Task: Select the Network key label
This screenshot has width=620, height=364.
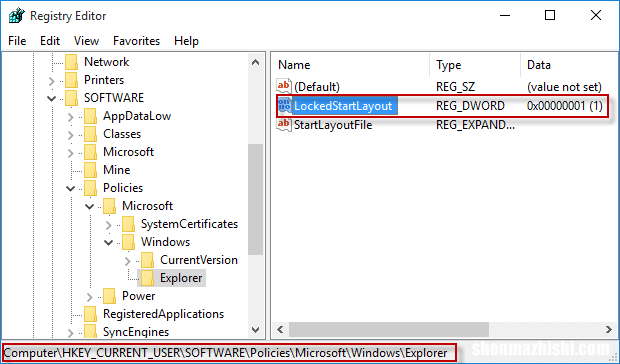Action: point(106,62)
